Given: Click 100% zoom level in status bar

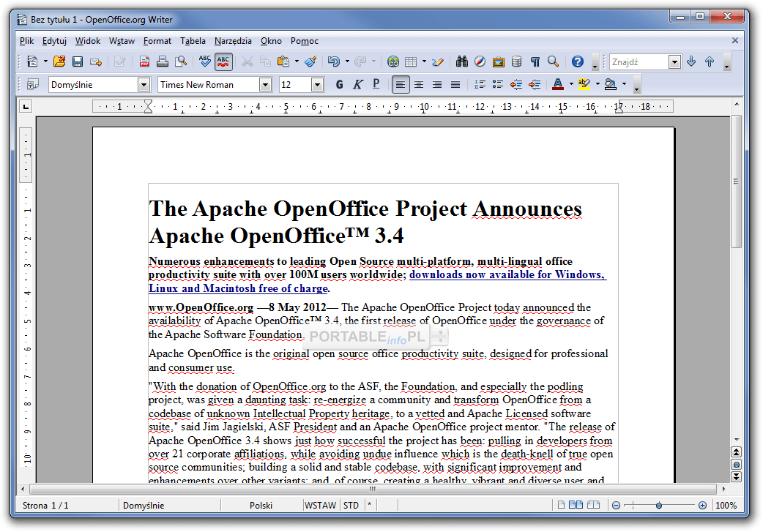Looking at the screenshot, I should (726, 505).
